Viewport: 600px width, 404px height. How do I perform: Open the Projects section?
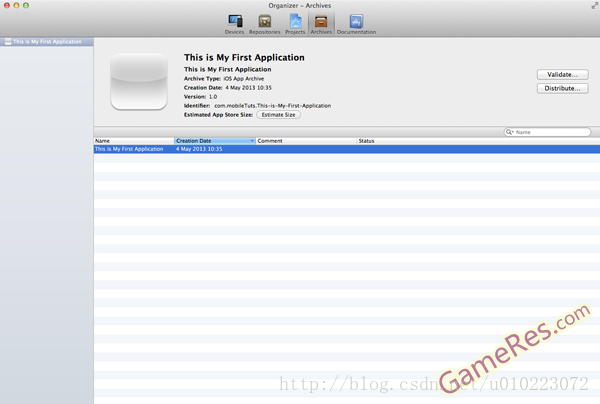tap(295, 24)
